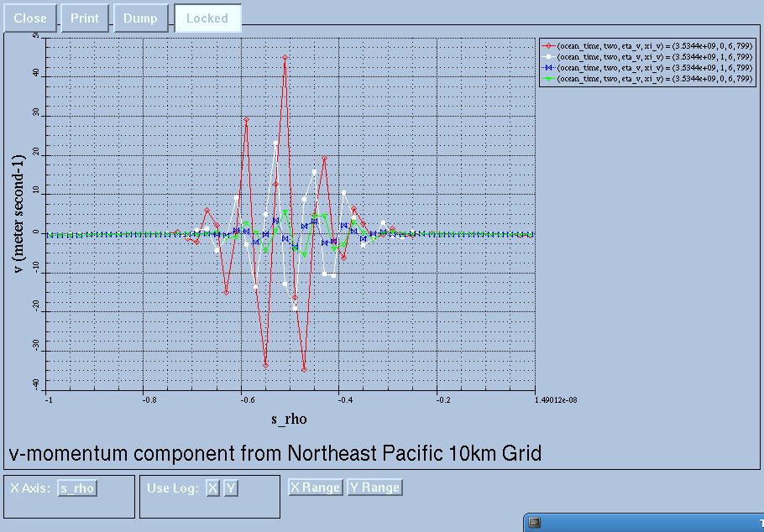764x532 pixels.
Task: Click the red diamond legend marker
Action: [547, 45]
